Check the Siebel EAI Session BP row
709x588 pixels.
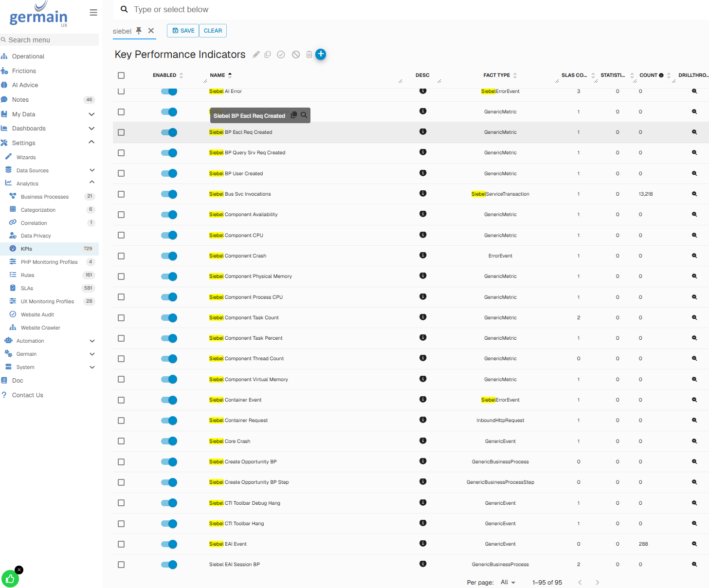click(x=121, y=565)
